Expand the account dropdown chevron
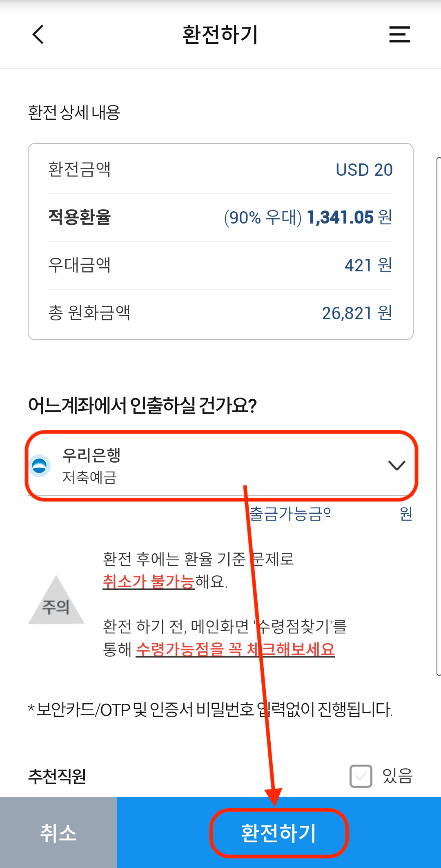The height and width of the screenshot is (868, 441). click(396, 465)
